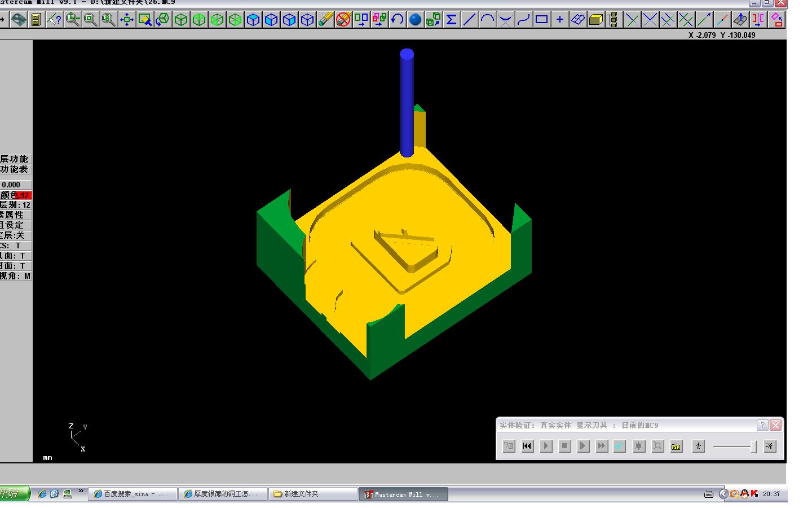Click the unzoom magnifier icon
This screenshot has width=812, height=508.
point(91,20)
